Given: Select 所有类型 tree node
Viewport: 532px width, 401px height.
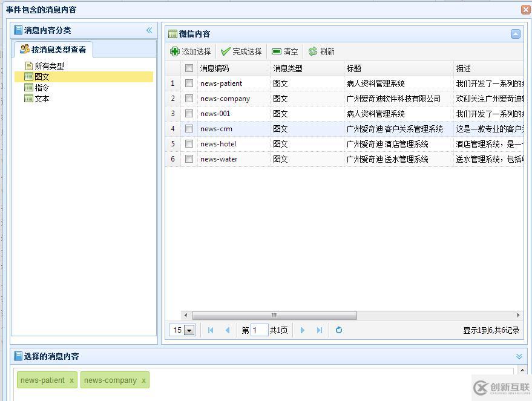Looking at the screenshot, I should [49, 66].
